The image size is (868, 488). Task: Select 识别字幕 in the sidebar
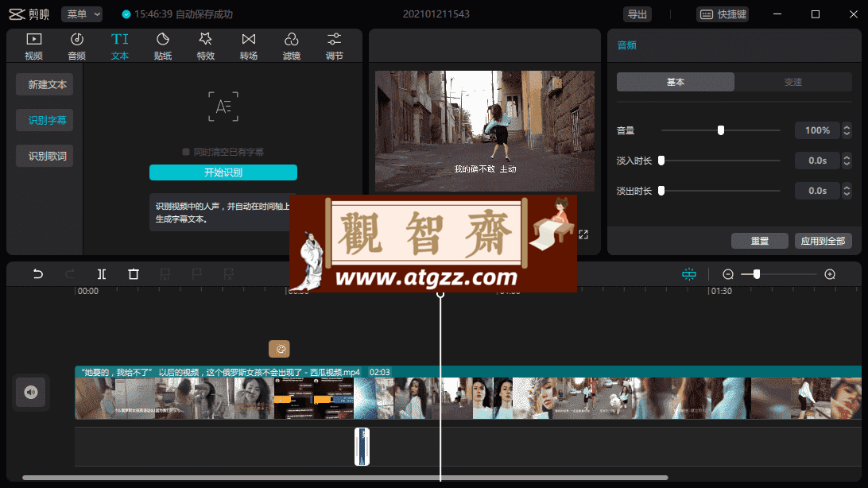tap(45, 120)
